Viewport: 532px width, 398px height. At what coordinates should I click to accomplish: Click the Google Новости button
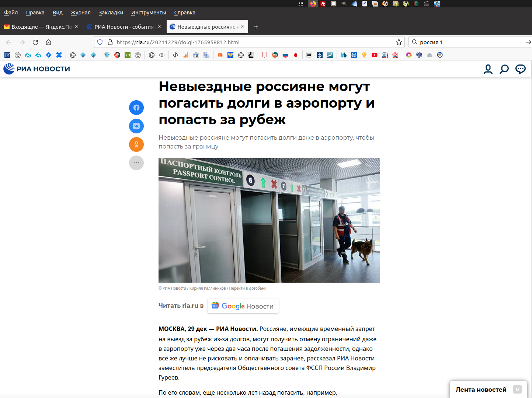(x=243, y=306)
